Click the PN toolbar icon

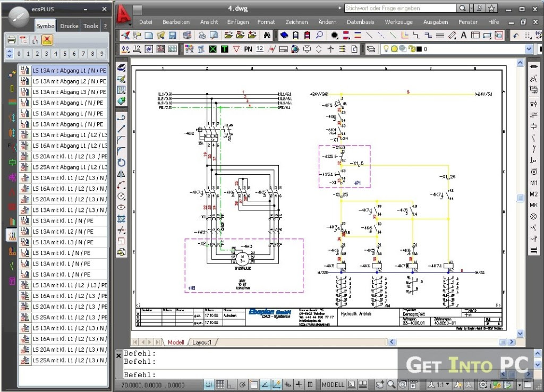point(248,49)
